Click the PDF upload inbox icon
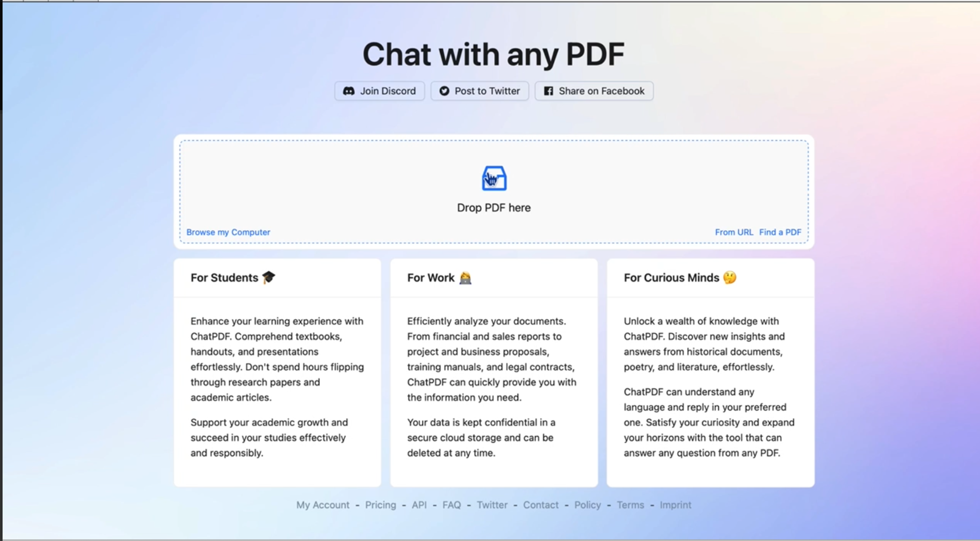 pos(494,178)
